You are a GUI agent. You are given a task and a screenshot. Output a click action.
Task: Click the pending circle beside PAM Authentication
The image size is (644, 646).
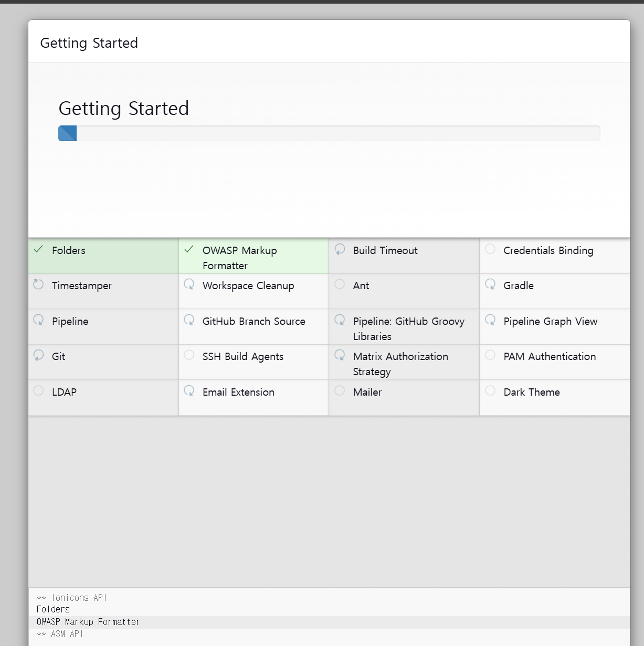(x=490, y=355)
